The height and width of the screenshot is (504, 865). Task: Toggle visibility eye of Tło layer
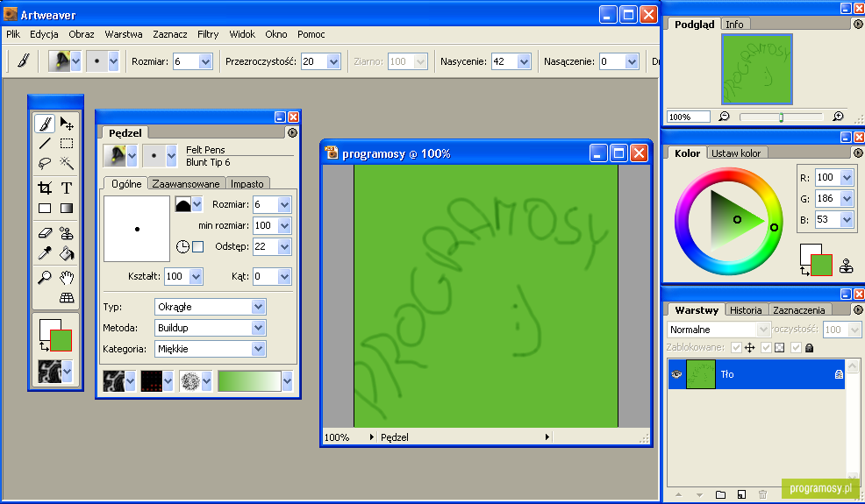[676, 374]
